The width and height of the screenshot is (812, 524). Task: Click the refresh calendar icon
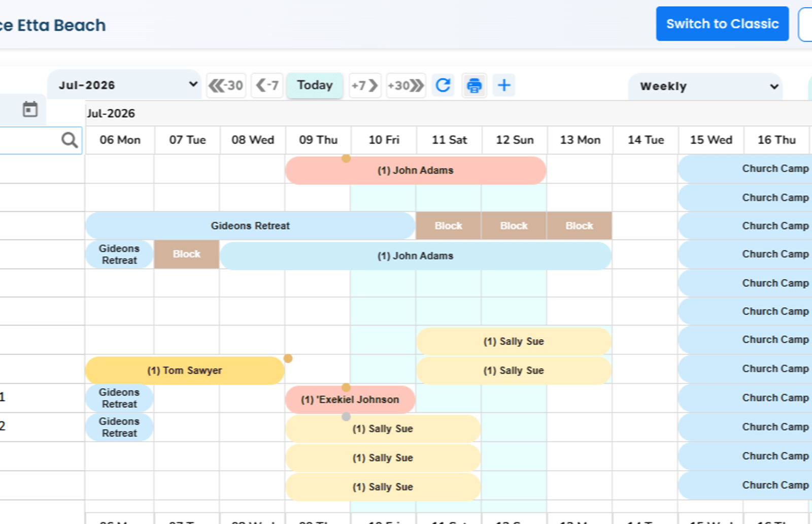click(443, 85)
